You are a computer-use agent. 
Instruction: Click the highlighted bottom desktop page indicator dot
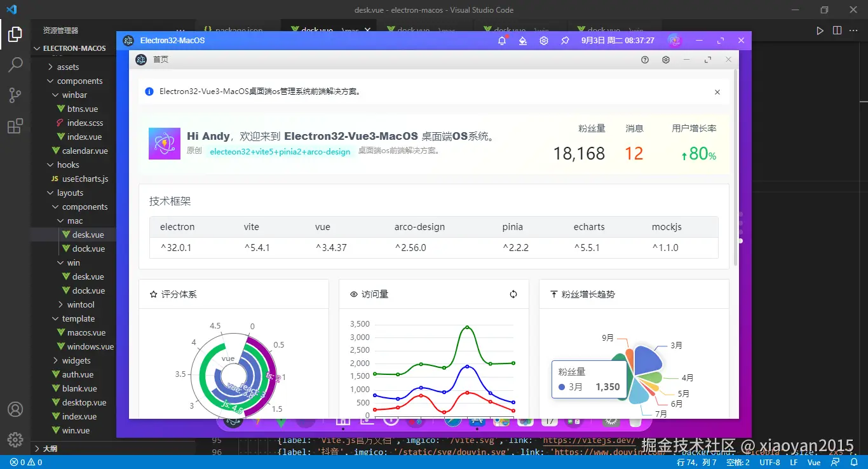740,241
